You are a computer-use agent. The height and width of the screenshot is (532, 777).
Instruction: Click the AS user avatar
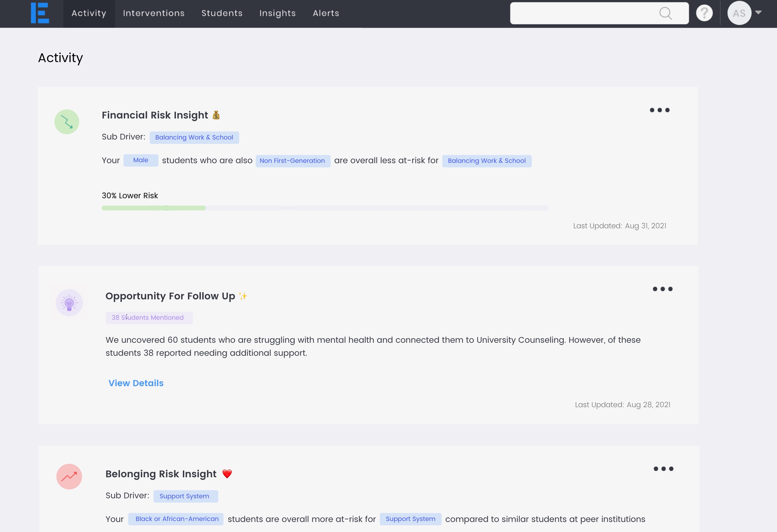739,13
